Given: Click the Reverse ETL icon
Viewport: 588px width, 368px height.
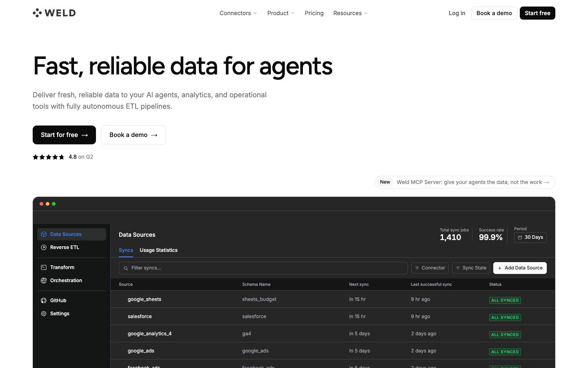Looking at the screenshot, I should (44, 247).
